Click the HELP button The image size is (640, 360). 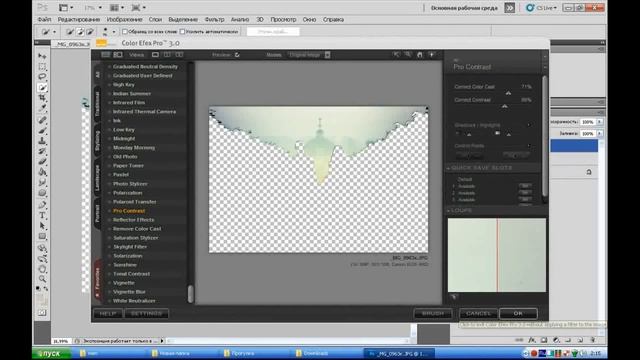click(108, 313)
